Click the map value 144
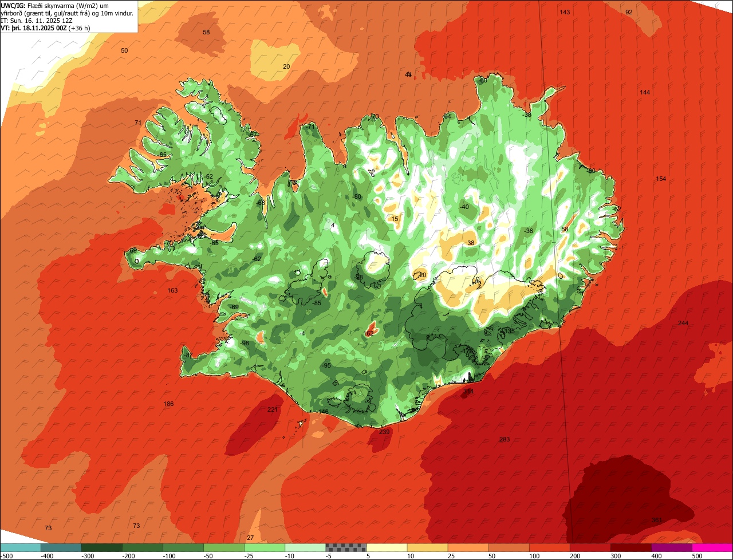Screen dimensions: 733x560 645,92
